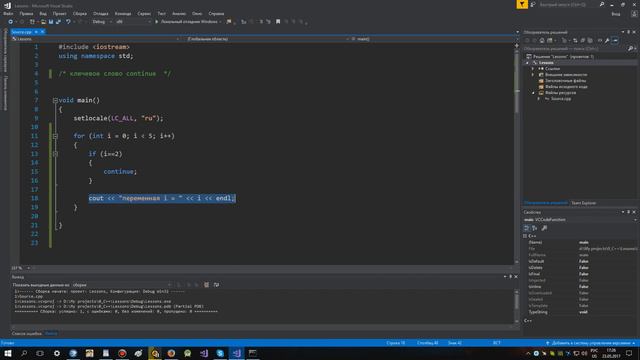The image size is (640, 360).
Task: Click the Solution Explorer Home icon
Action: [x=542, y=40]
